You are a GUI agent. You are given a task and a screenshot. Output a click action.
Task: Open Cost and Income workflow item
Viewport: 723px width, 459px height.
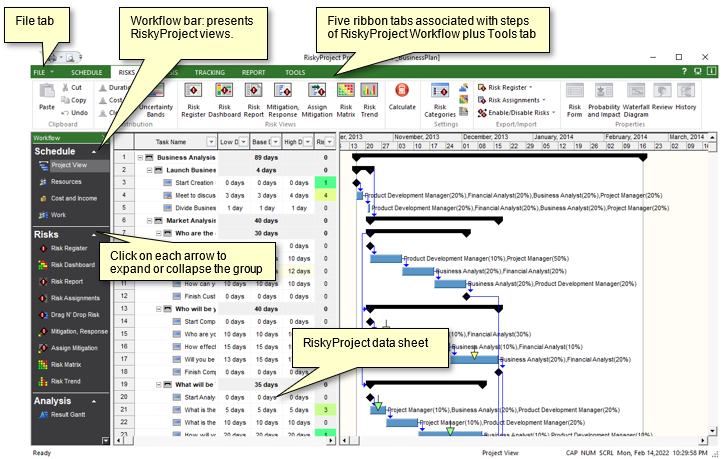pyautogui.click(x=71, y=198)
